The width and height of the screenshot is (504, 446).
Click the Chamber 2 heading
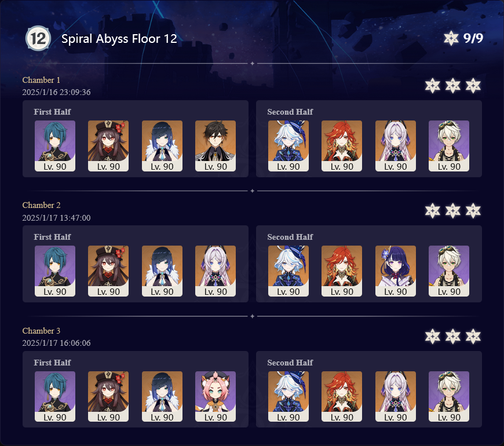pos(41,205)
